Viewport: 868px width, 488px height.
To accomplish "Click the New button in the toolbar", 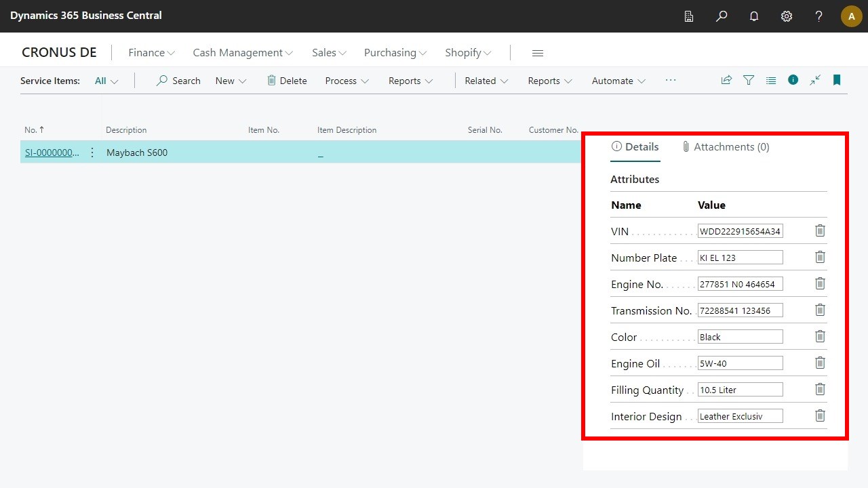I will 230,80.
